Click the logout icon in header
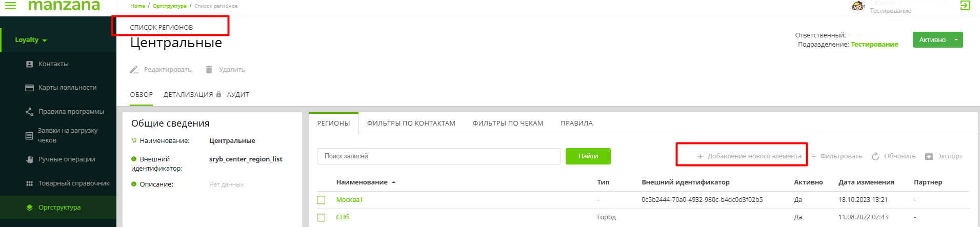Image resolution: width=980 pixels, height=227 pixels. [x=965, y=6]
